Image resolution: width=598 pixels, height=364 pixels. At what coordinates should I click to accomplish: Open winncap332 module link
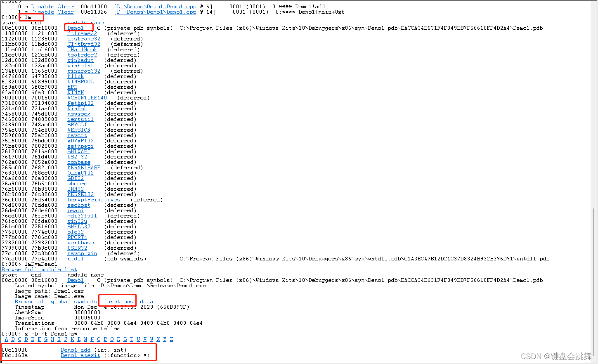[84, 71]
